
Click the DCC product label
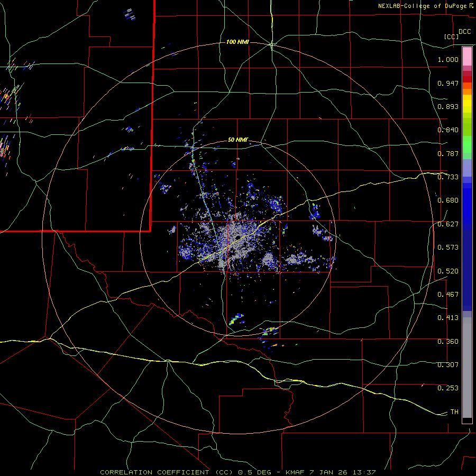(464, 32)
